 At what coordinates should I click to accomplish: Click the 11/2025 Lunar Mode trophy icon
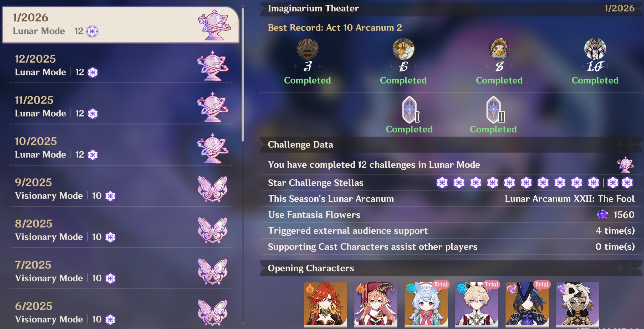point(213,107)
